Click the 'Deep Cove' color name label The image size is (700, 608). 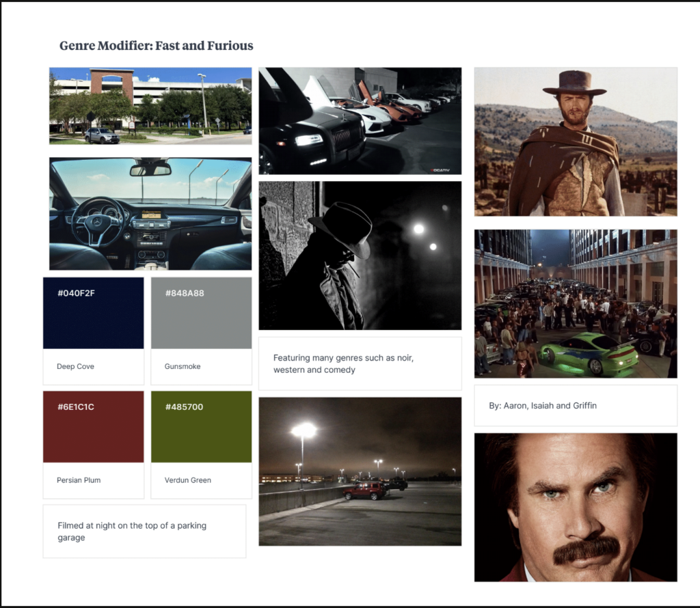(76, 367)
